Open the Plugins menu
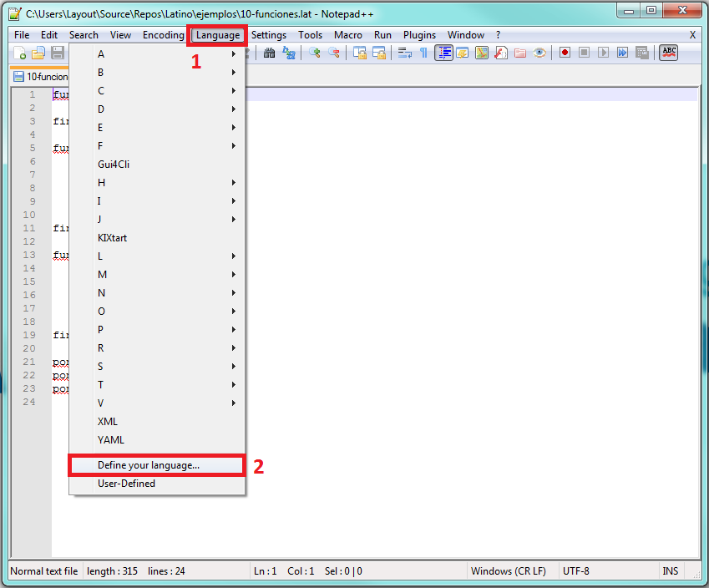The width and height of the screenshot is (709, 588). pos(419,35)
